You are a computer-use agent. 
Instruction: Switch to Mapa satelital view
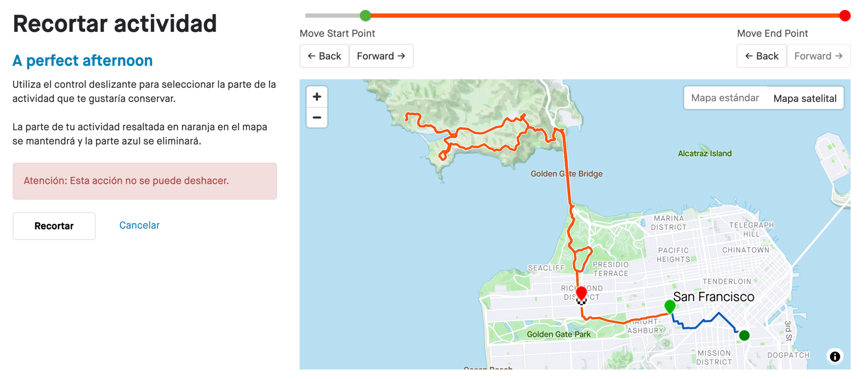pyautogui.click(x=805, y=98)
